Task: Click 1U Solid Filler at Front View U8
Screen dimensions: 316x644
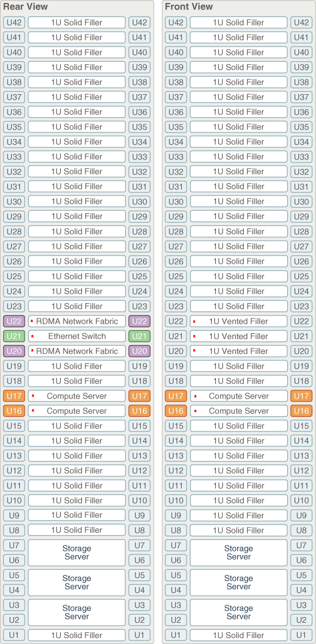Action: click(238, 530)
